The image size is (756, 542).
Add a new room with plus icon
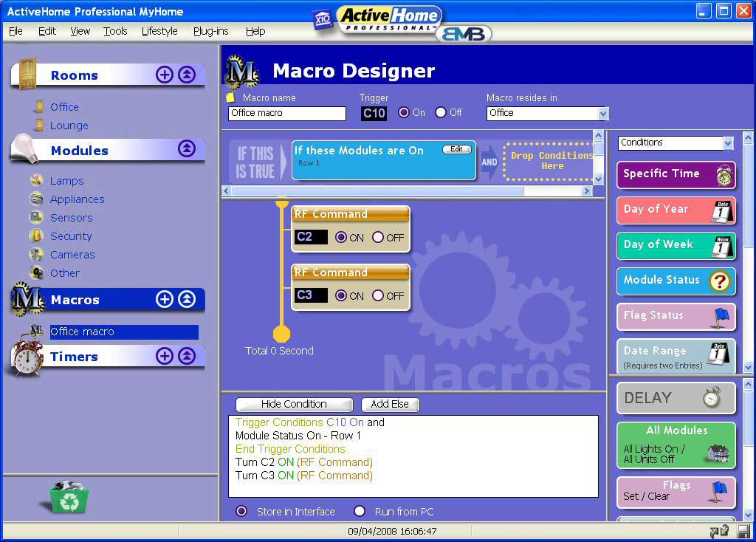pyautogui.click(x=164, y=75)
